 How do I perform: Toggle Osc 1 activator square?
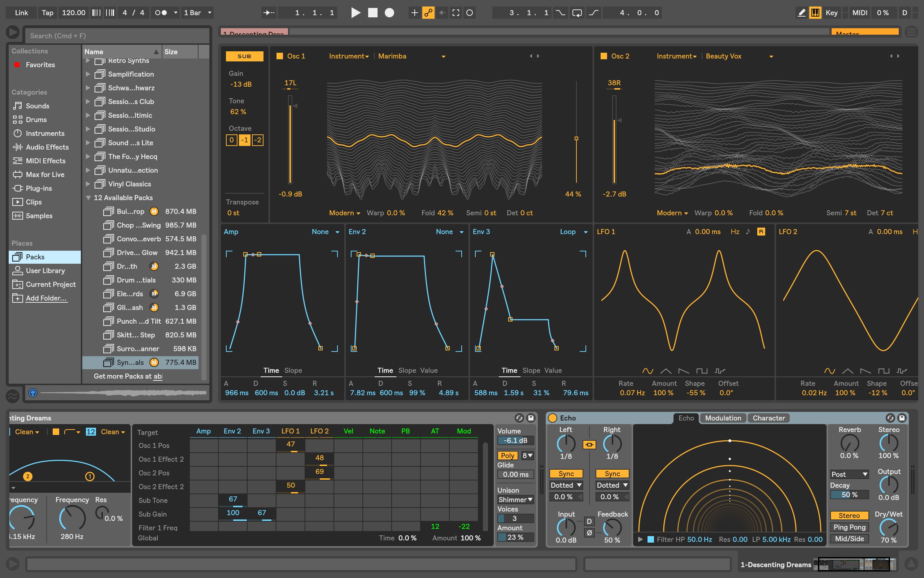[x=279, y=56]
